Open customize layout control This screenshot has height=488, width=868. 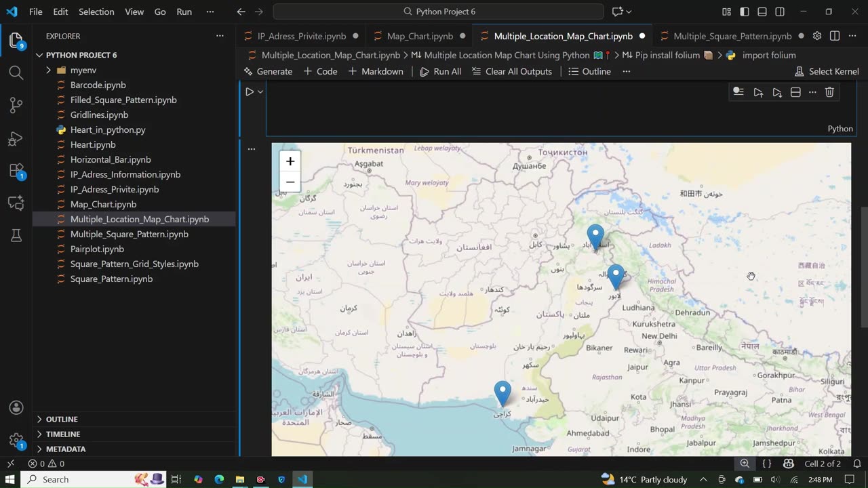click(x=727, y=12)
